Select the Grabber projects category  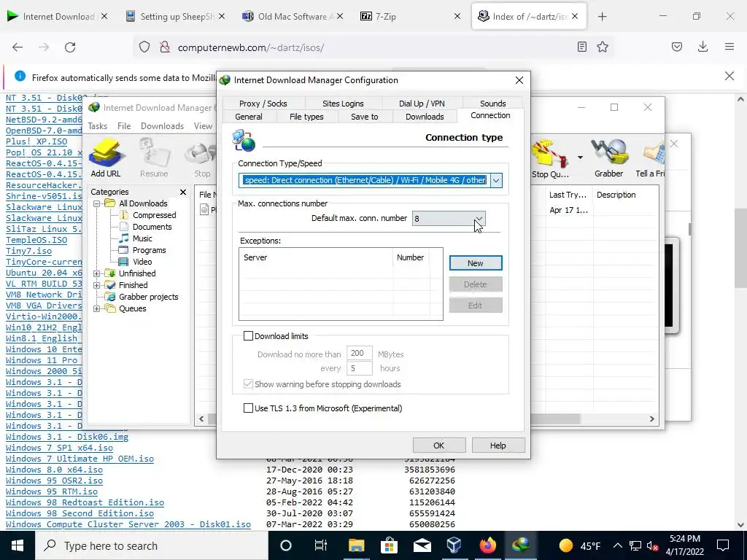click(149, 297)
